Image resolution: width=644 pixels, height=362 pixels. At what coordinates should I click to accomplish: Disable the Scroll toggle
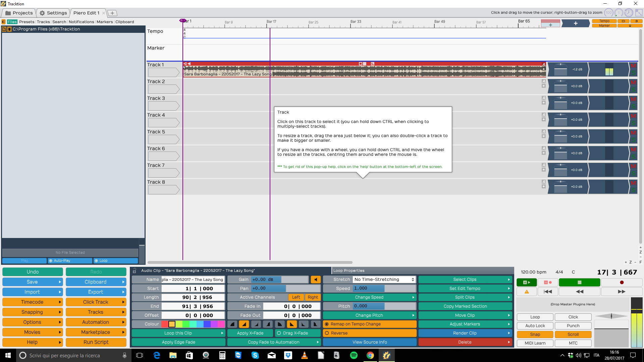[573, 335]
